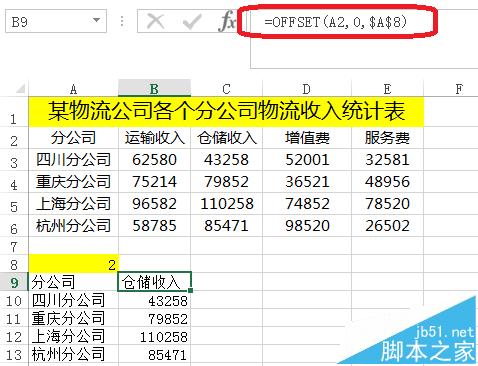
Task: Click cell 78520
Action: coord(387,204)
